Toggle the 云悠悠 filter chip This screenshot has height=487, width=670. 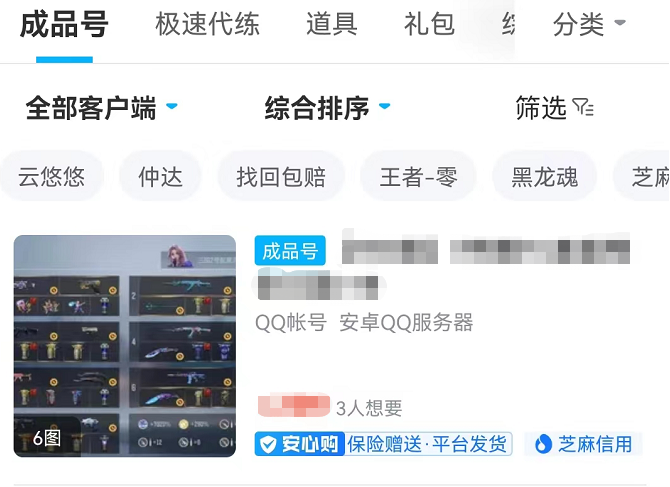click(51, 176)
